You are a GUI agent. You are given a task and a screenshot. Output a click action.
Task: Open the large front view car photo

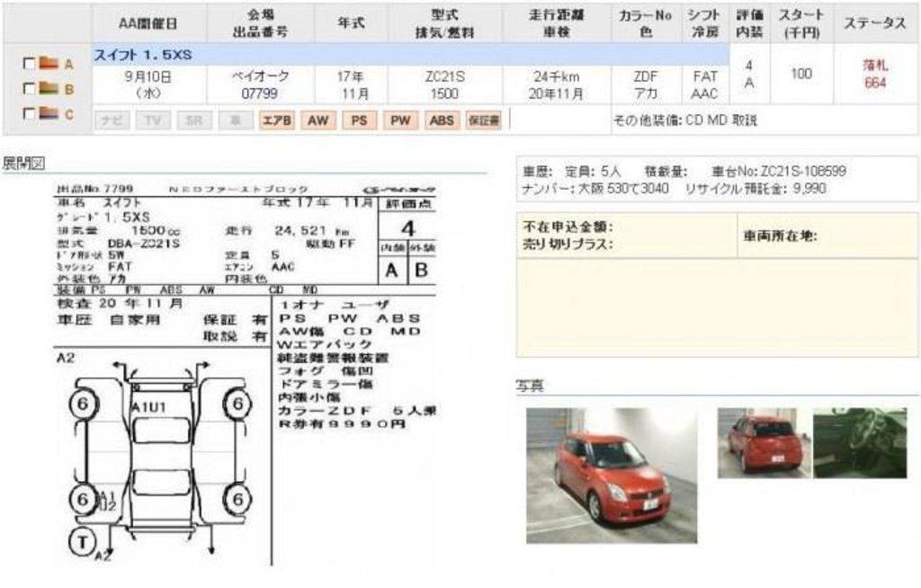tap(611, 475)
